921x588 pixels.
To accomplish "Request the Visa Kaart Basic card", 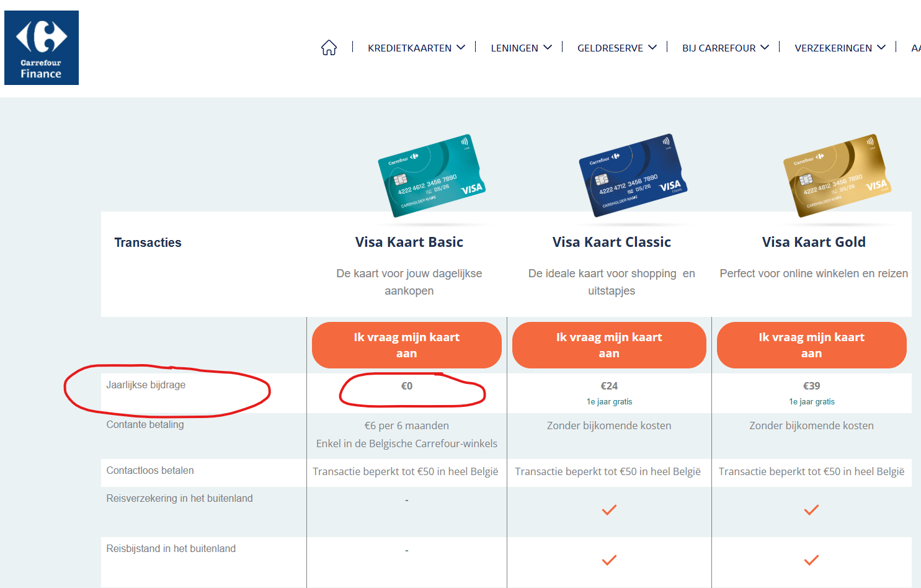I will [x=407, y=345].
